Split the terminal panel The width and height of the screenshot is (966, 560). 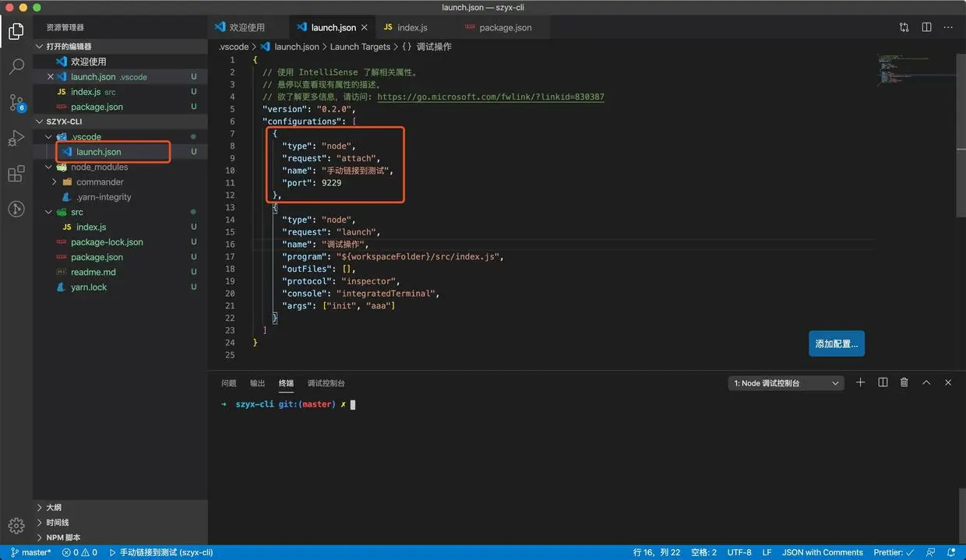(x=883, y=382)
